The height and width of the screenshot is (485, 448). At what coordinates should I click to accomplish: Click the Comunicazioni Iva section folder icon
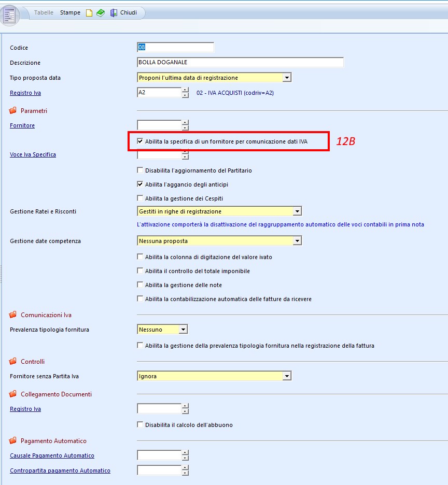13,315
